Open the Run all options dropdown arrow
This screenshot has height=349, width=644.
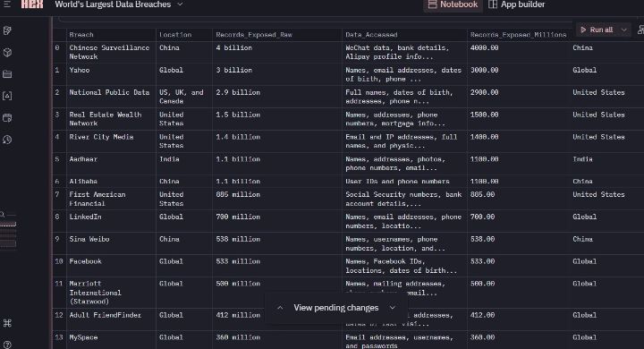pos(624,30)
